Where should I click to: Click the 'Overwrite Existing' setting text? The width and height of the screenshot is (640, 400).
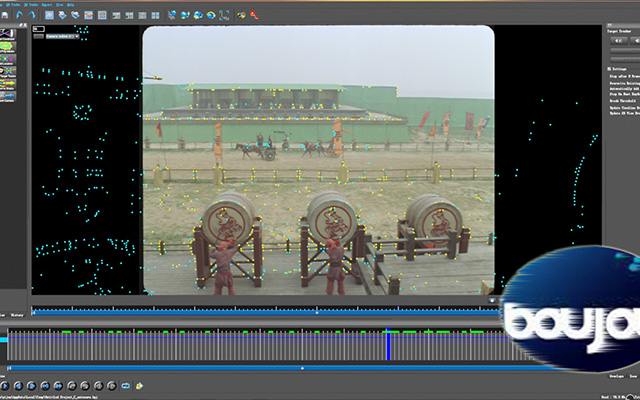click(624, 83)
